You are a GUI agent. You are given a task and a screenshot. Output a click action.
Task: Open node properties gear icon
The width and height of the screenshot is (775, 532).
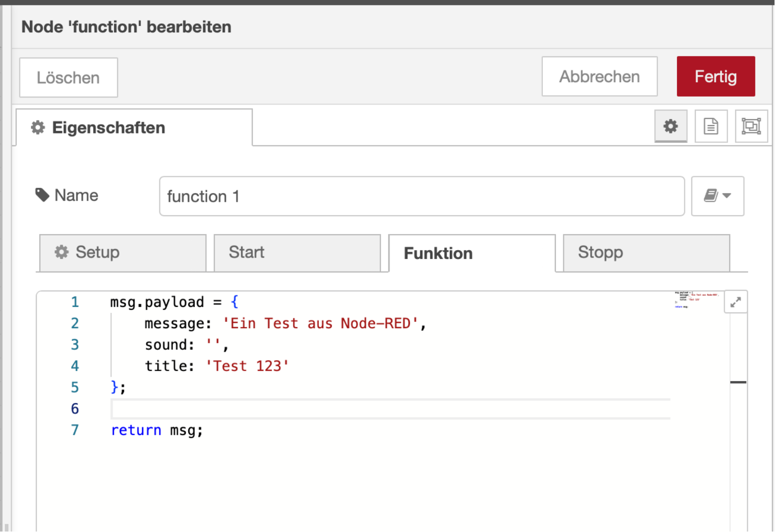[x=670, y=126]
